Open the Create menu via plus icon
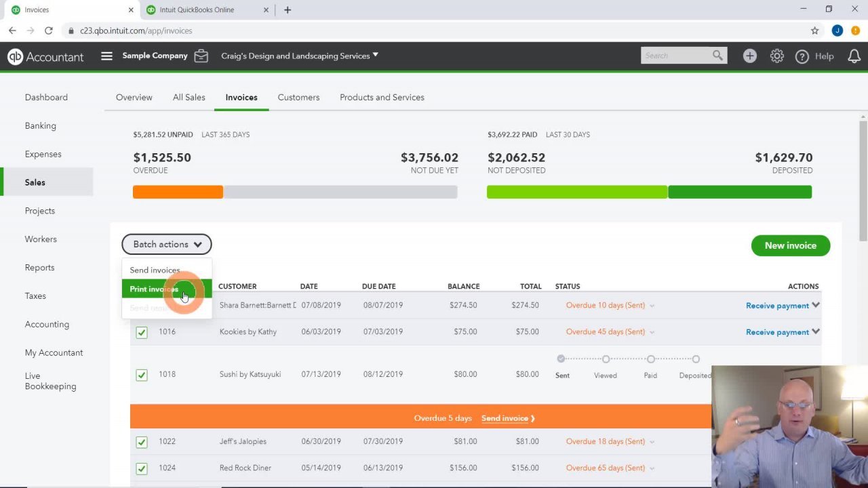 pos(749,56)
